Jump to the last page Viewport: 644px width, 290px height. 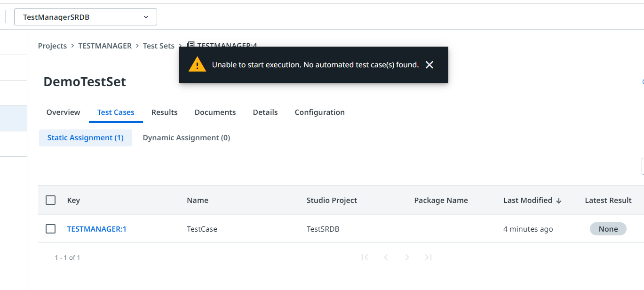coord(428,258)
